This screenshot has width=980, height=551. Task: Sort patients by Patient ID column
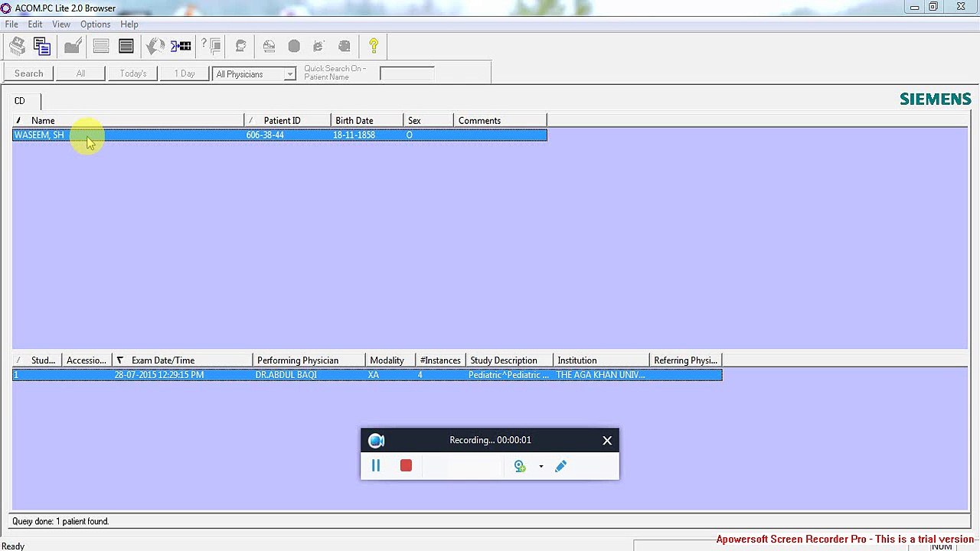coord(288,121)
